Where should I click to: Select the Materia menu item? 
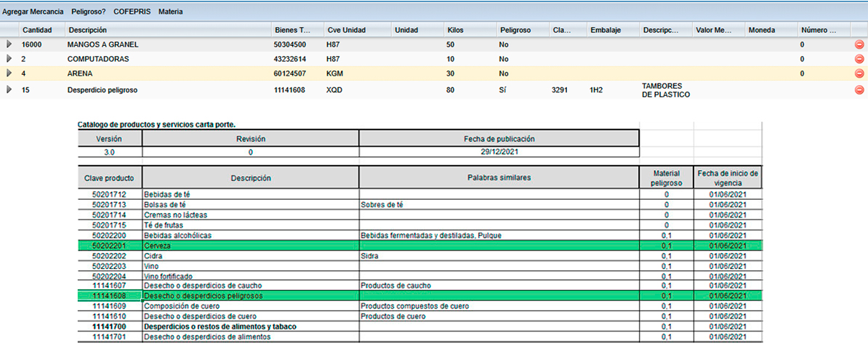171,12
